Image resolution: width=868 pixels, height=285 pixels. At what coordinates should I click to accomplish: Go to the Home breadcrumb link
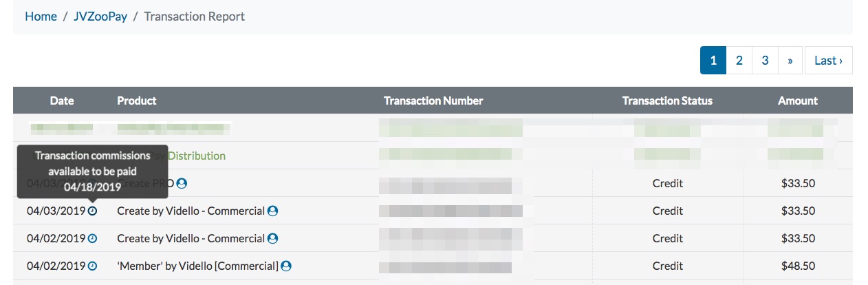[x=41, y=17]
